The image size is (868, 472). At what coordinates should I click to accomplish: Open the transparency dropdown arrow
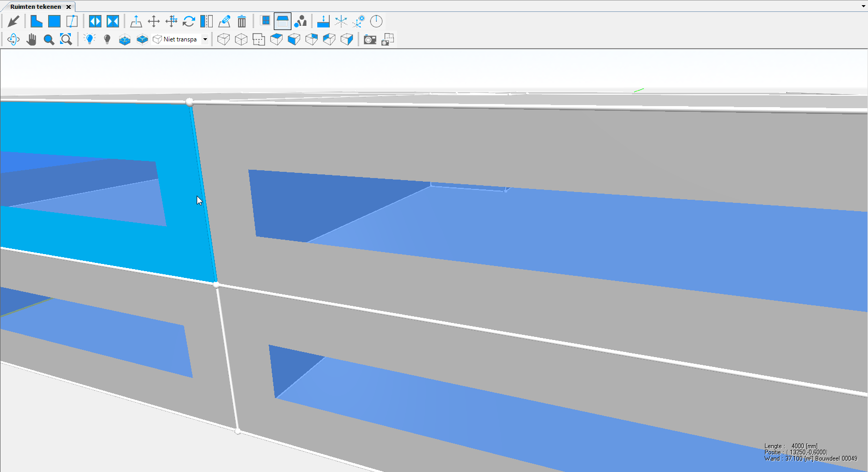pos(205,39)
